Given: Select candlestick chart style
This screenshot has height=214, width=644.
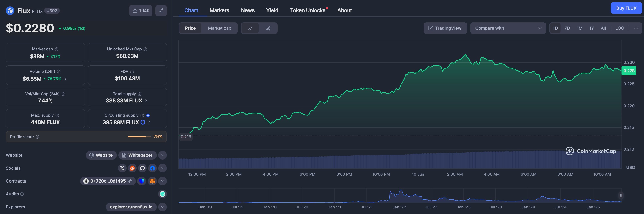Looking at the screenshot, I should point(268,28).
